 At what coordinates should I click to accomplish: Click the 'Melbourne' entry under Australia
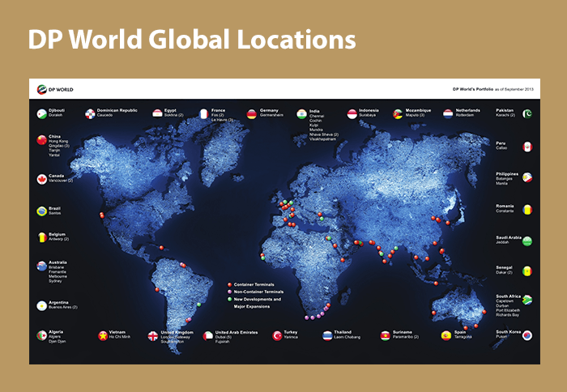click(58, 277)
